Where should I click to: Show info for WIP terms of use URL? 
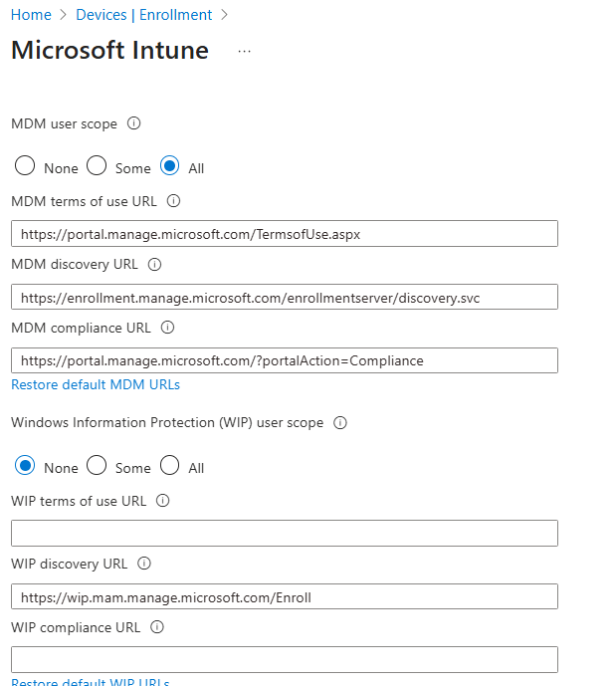tap(162, 501)
